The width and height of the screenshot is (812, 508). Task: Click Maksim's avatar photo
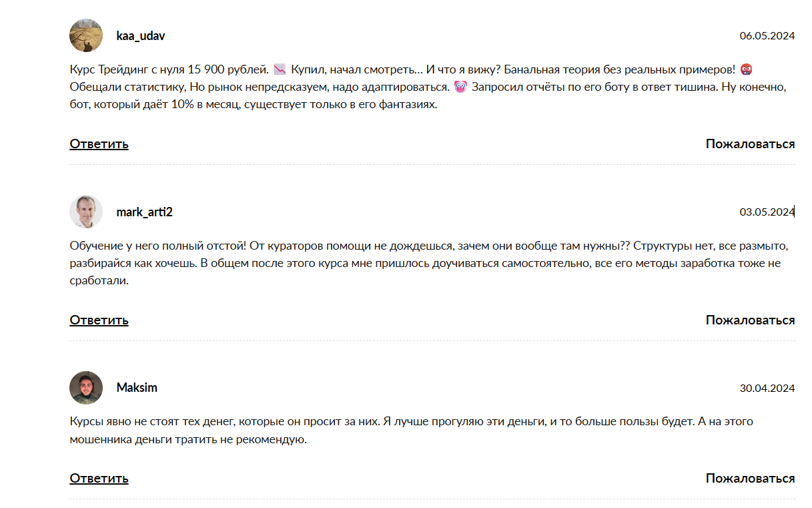[x=86, y=388]
